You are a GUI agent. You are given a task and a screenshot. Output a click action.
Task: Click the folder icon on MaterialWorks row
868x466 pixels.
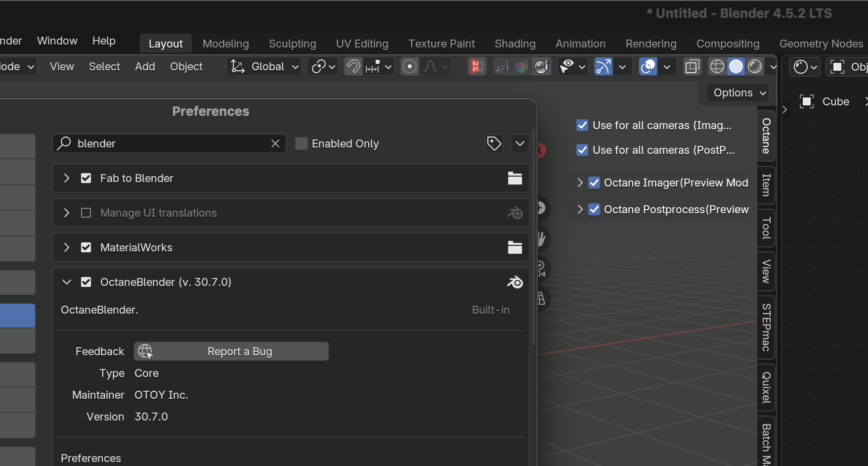pyautogui.click(x=515, y=247)
